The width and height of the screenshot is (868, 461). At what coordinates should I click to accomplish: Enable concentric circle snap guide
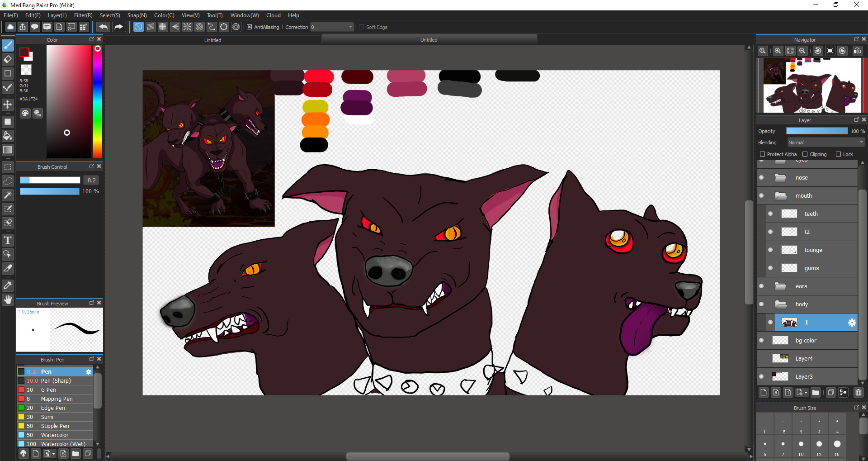(x=199, y=27)
